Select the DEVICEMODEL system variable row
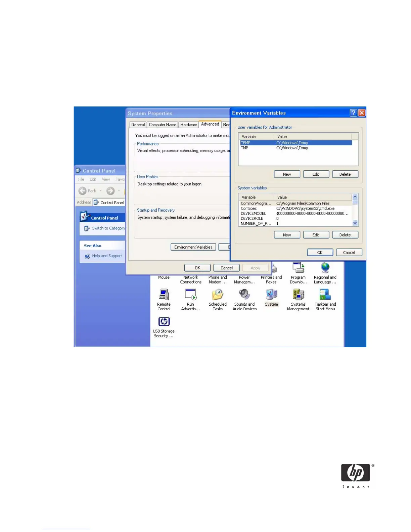Image resolution: width=411 pixels, height=532 pixels. (x=295, y=214)
